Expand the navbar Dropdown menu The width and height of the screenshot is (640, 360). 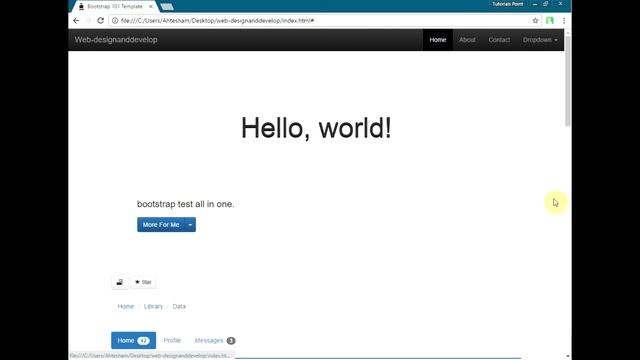540,40
